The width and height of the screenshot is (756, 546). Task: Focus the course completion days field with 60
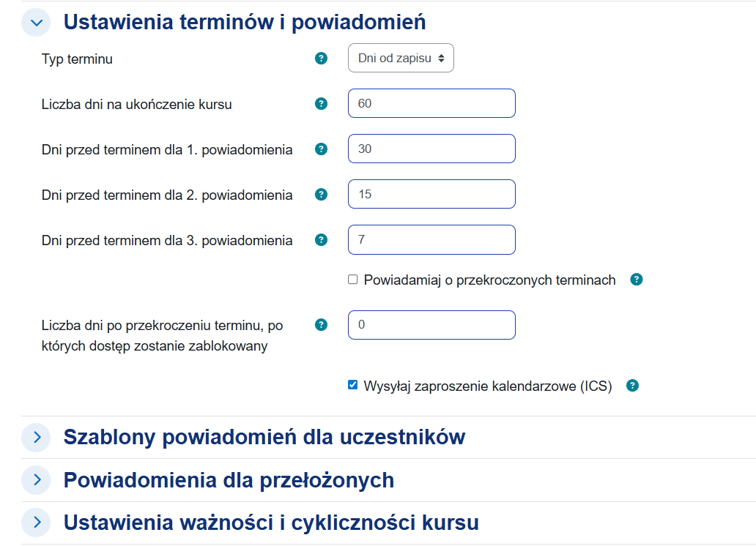click(431, 103)
